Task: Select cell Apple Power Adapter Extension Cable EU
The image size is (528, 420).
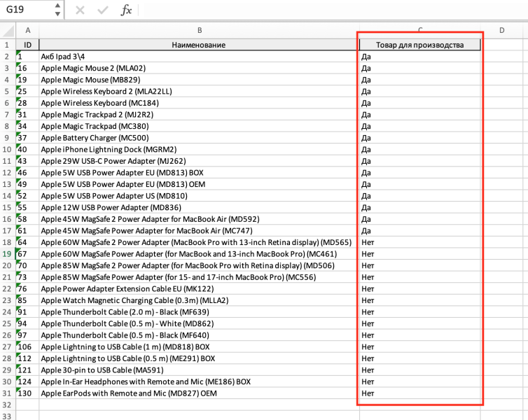Action: point(200,288)
